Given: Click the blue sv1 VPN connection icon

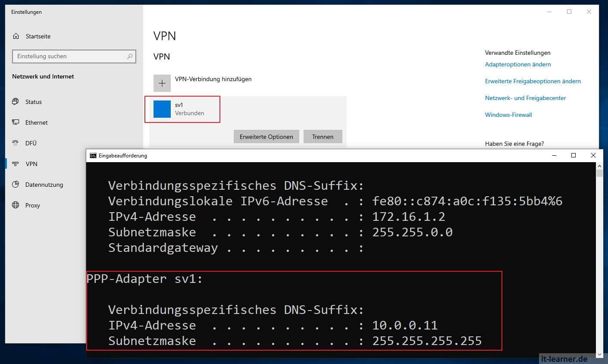Looking at the screenshot, I should click(162, 109).
